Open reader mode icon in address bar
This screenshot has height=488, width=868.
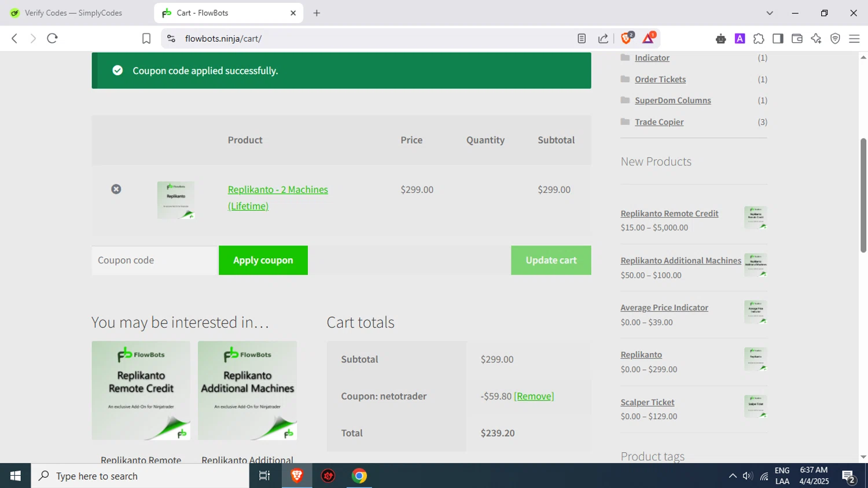coord(582,39)
